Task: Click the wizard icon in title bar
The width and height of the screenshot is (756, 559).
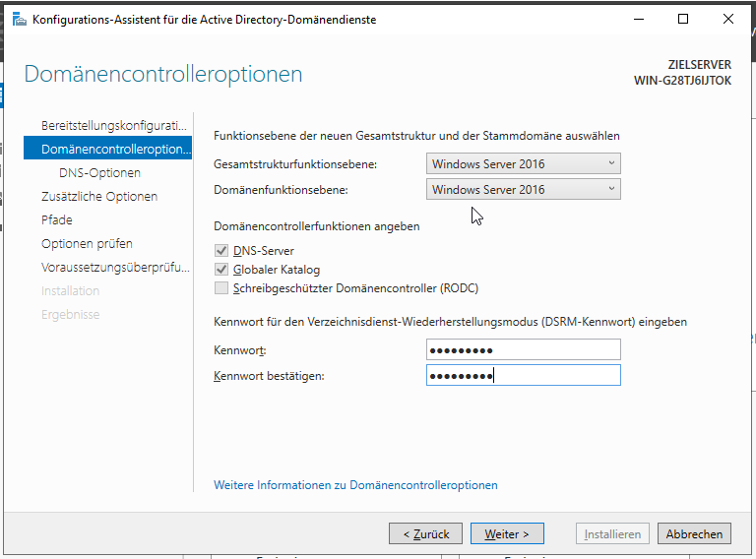Action: (x=19, y=20)
